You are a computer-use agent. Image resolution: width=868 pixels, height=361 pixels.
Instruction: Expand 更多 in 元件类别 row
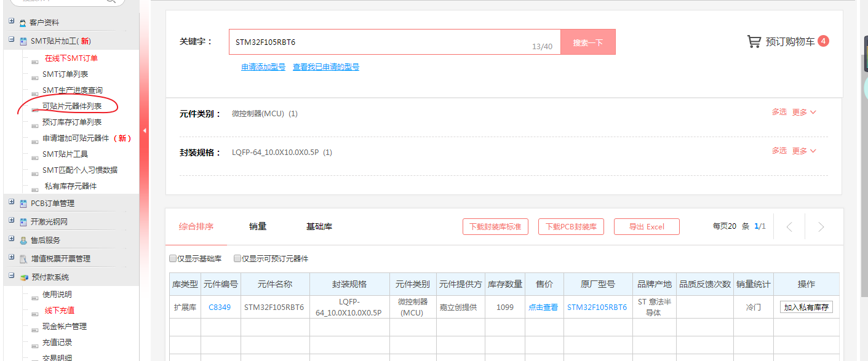click(803, 113)
